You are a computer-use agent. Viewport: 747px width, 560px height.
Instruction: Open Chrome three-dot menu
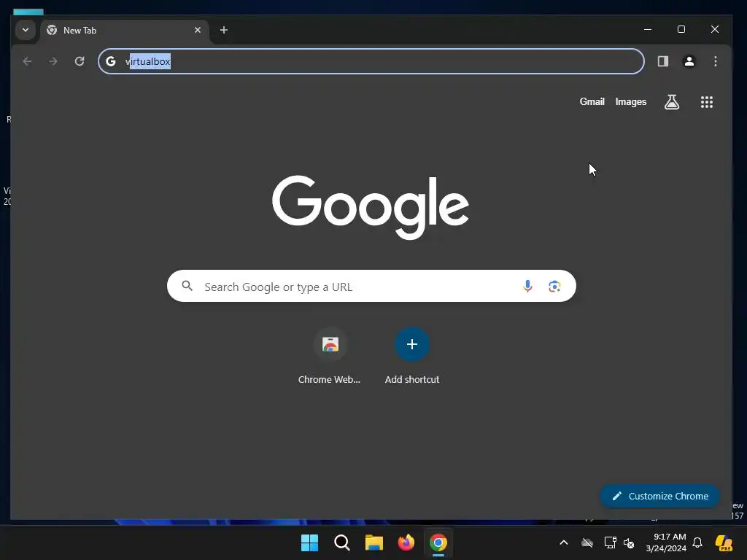pyautogui.click(x=715, y=61)
